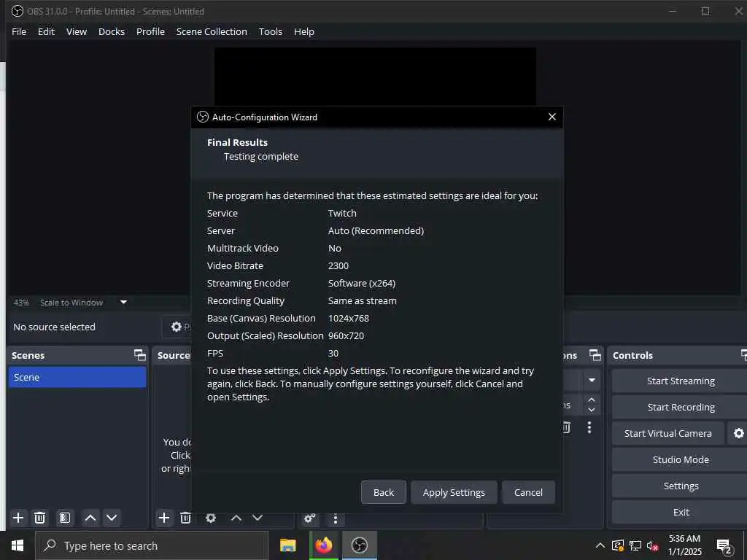This screenshot has width=747, height=560.
Task: Close the Auto-Configuration Wizard dialog
Action: pyautogui.click(x=552, y=117)
